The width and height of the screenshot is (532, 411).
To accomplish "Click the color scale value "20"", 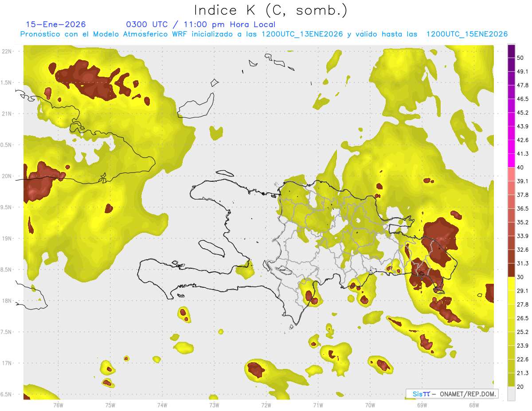I will pyautogui.click(x=520, y=387).
